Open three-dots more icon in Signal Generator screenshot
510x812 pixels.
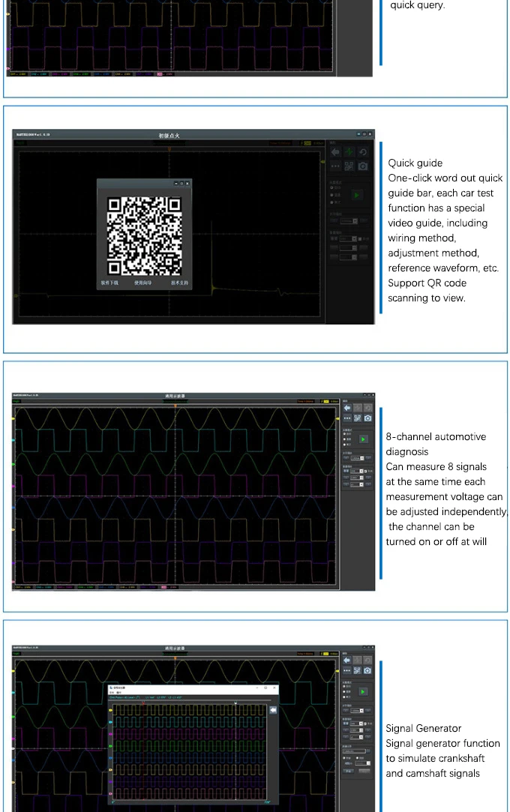pos(347,670)
